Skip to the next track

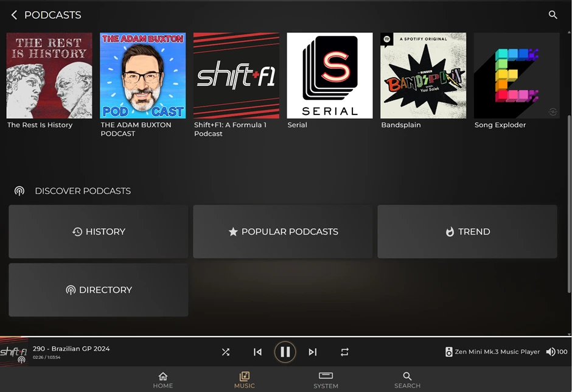(x=312, y=352)
